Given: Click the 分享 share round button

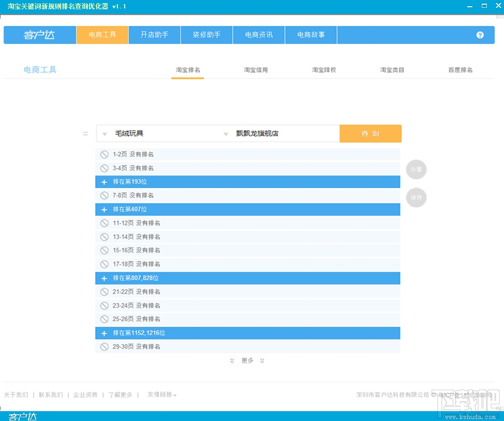Looking at the screenshot, I should tap(416, 169).
